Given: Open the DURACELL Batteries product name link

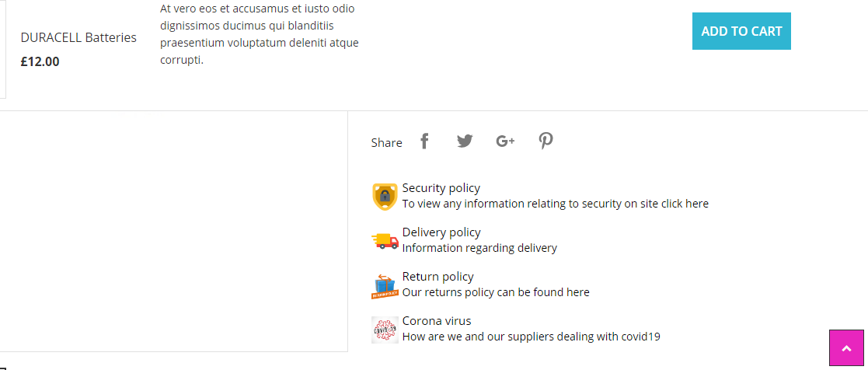Looking at the screenshot, I should tap(78, 37).
